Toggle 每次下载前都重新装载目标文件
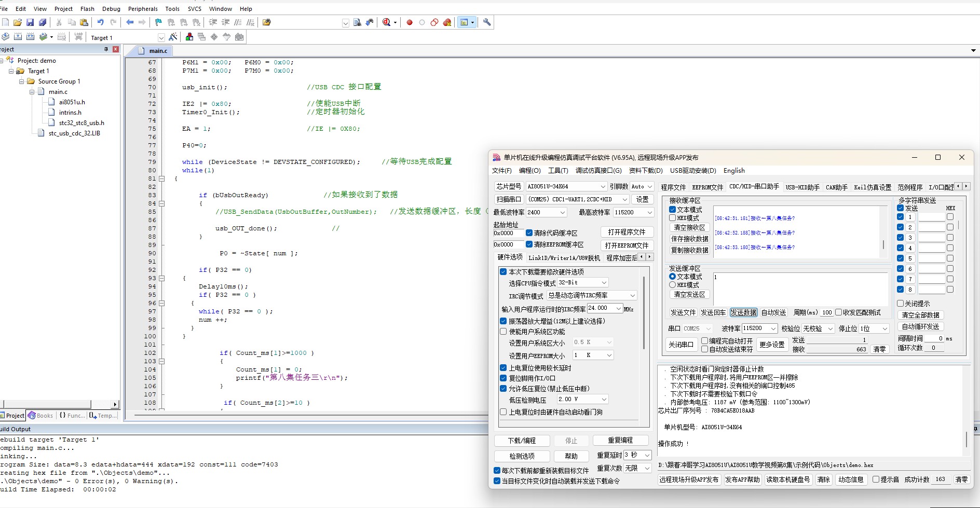This screenshot has width=980, height=508. (497, 471)
